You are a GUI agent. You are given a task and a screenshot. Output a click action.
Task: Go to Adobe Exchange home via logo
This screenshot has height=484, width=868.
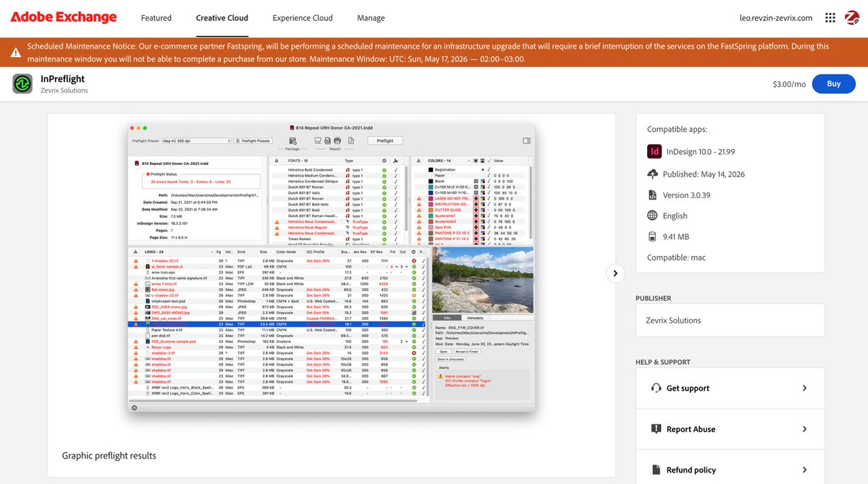[64, 17]
